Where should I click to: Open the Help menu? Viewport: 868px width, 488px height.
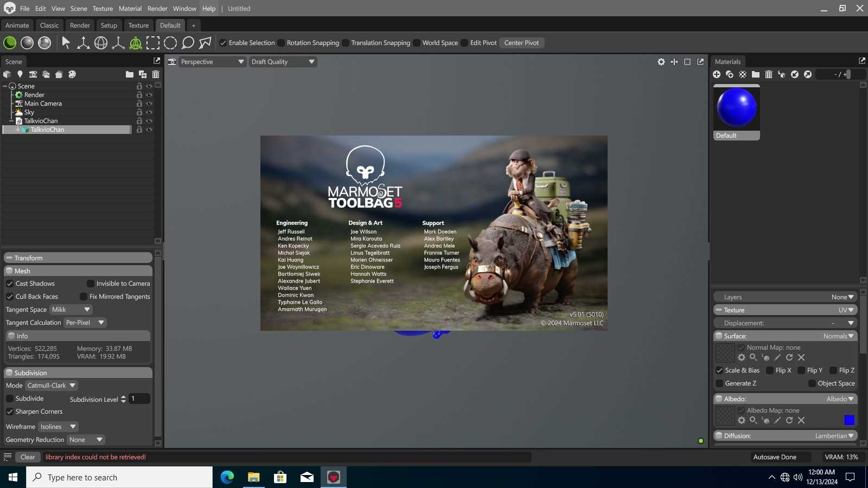(209, 9)
